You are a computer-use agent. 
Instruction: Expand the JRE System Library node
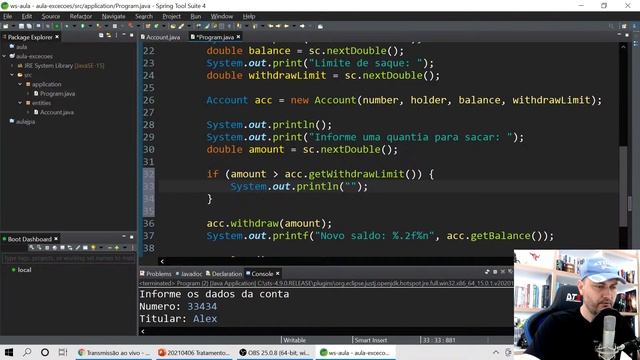pos(12,66)
